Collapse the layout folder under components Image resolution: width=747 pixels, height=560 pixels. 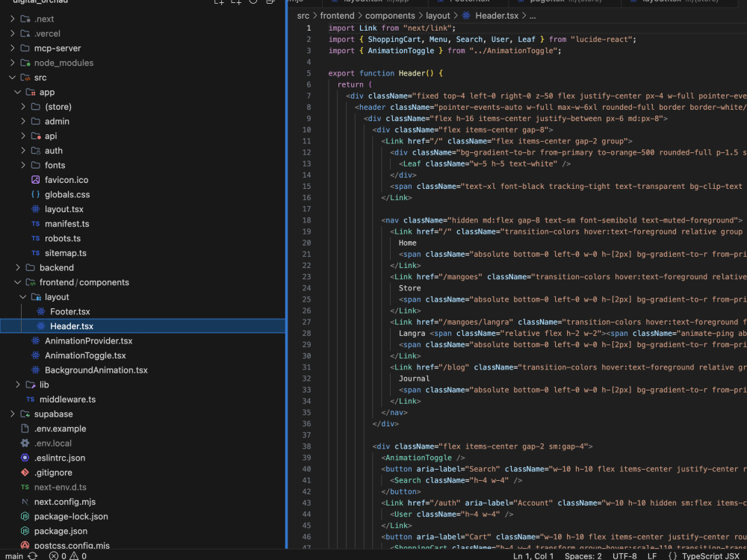pos(23,297)
